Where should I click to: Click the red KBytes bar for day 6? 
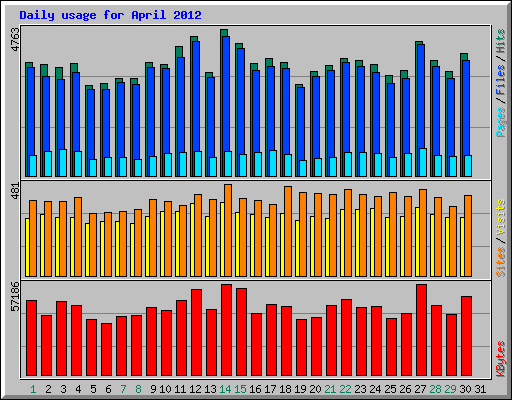click(x=106, y=350)
